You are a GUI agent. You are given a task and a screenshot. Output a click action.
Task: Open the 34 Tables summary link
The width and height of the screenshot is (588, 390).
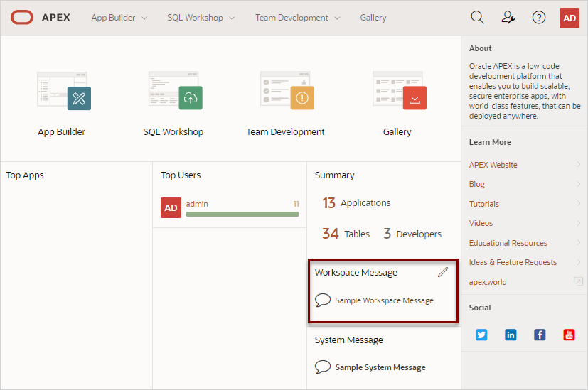pos(346,234)
